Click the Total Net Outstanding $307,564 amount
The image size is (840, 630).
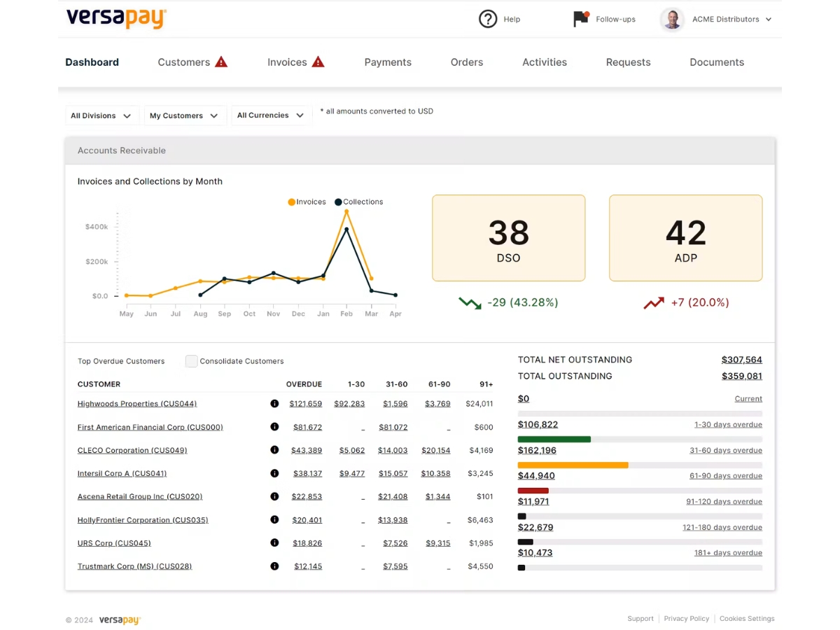742,359
